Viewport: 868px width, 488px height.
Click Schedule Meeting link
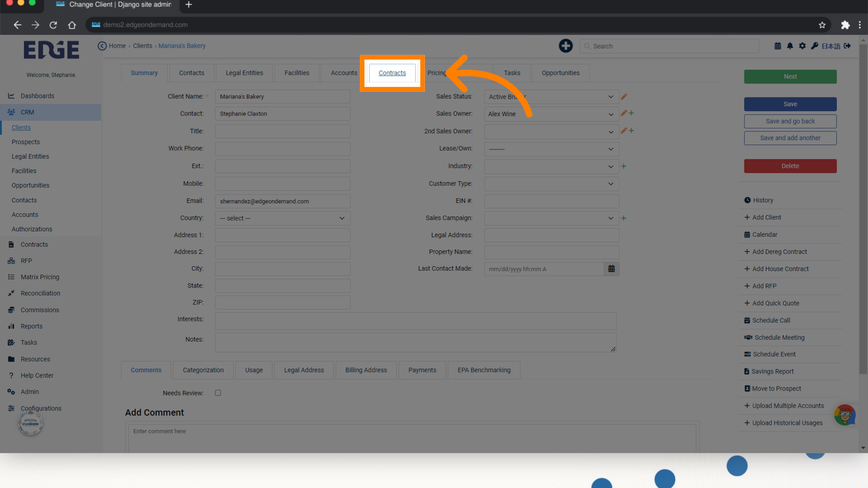(x=774, y=338)
